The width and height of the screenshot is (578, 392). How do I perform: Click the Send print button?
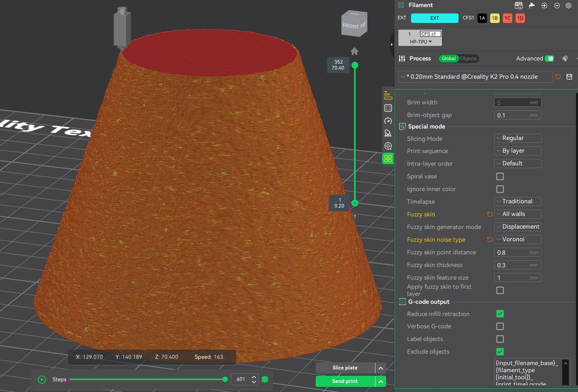[345, 381]
